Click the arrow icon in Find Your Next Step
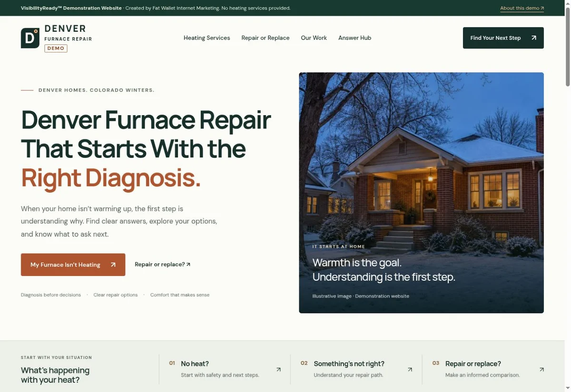The image size is (571, 392). coord(533,38)
